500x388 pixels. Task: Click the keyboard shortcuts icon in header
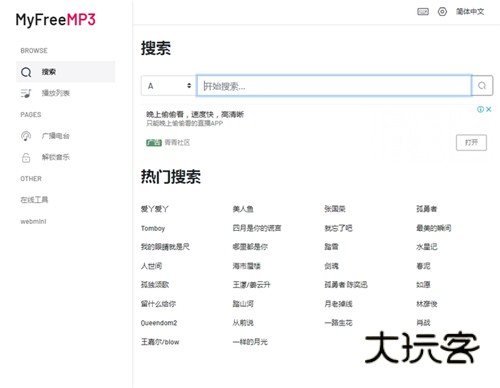pos(423,12)
